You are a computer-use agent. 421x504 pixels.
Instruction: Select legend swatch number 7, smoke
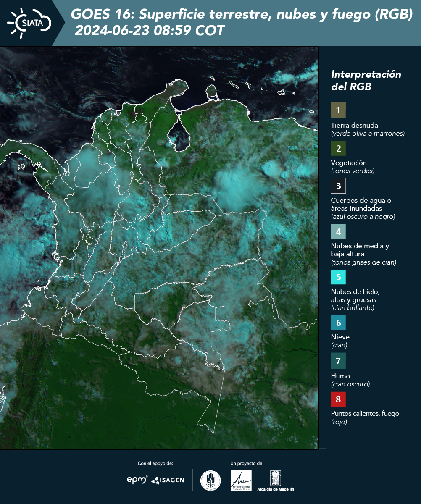[338, 361]
